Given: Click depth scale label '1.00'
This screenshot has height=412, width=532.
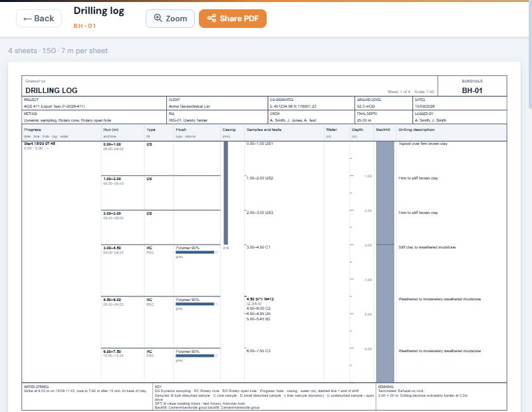Looking at the screenshot, I should [368, 176].
